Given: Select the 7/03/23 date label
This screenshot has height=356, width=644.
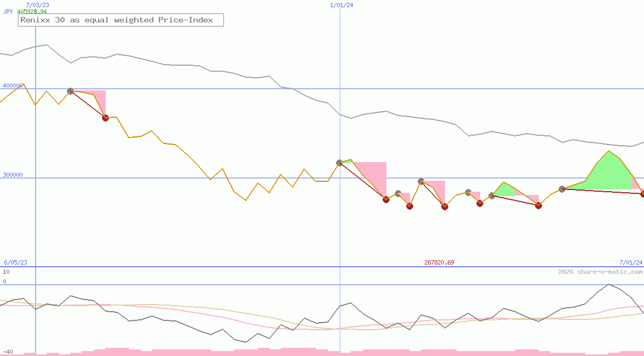Looking at the screenshot, I should click(37, 5).
